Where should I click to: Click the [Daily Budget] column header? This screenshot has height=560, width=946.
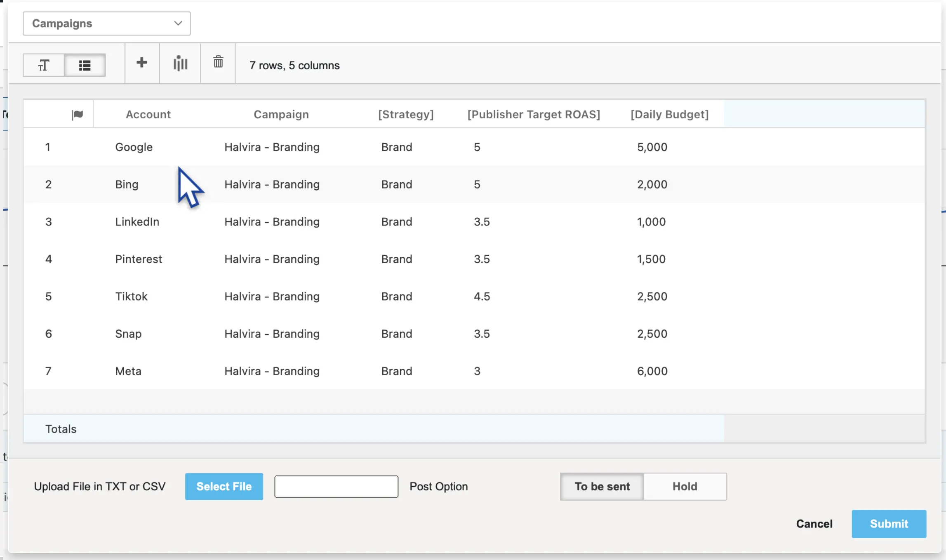point(669,115)
